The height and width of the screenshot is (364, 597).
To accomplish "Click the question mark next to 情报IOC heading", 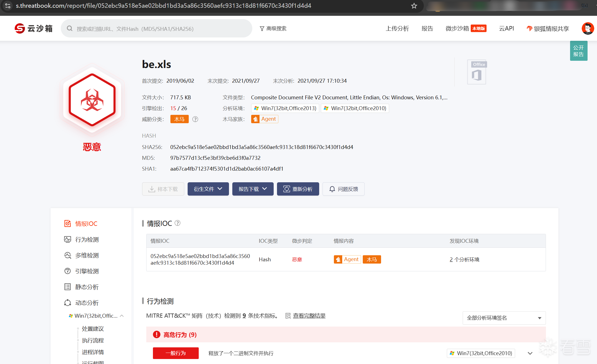I will 178,223.
